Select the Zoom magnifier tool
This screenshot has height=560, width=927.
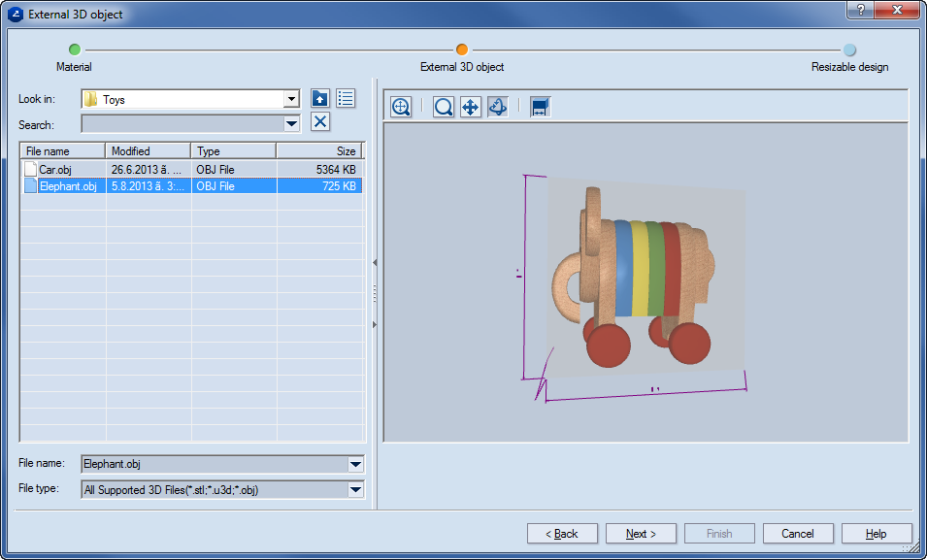444,107
